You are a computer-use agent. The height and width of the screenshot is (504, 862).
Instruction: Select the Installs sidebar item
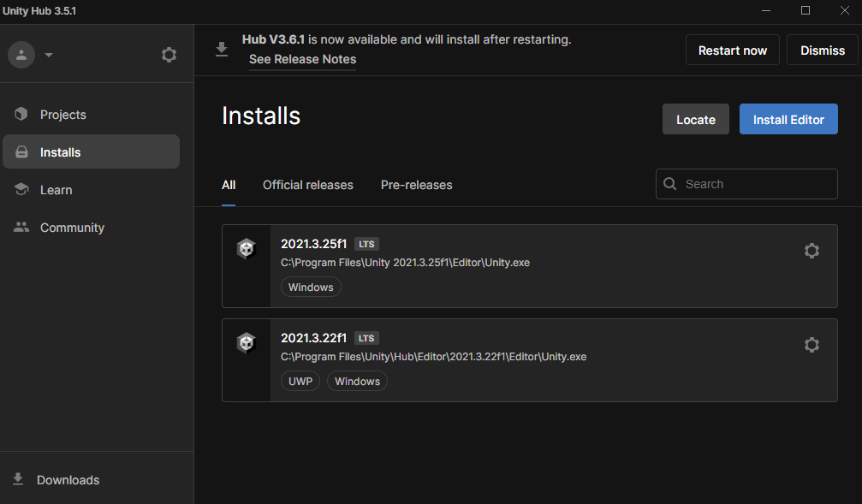(x=92, y=151)
